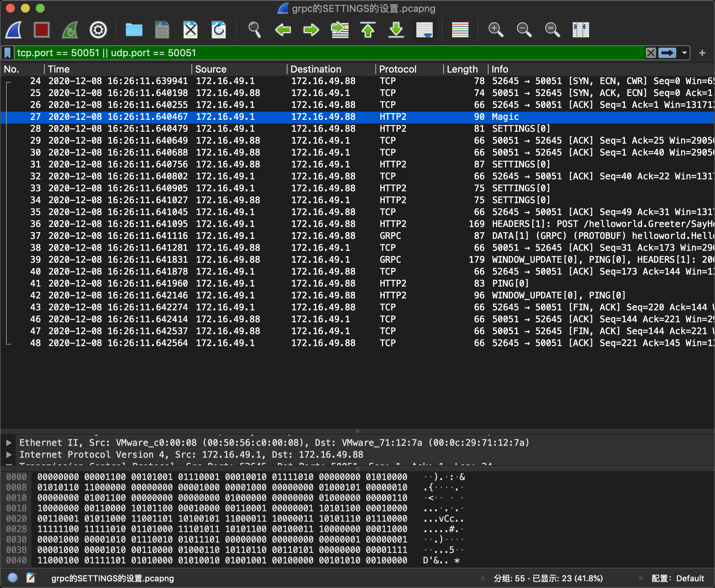
Task: Click the resize columns icon
Action: coord(581,30)
